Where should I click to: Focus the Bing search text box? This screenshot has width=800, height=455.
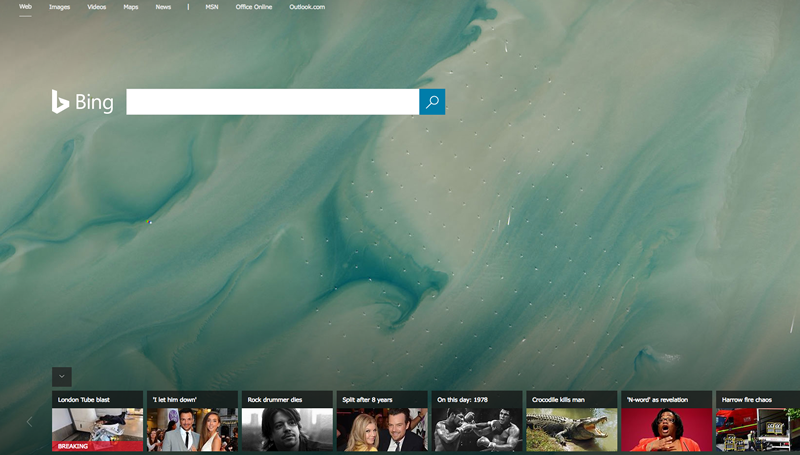(272, 102)
